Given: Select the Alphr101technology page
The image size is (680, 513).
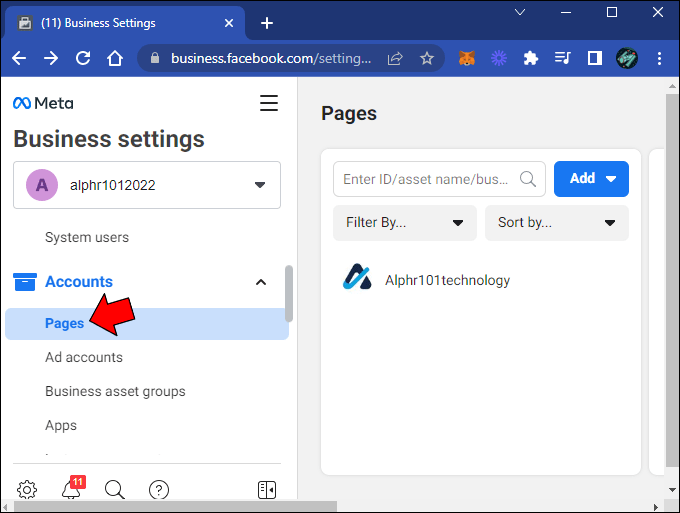Looking at the screenshot, I should [x=448, y=280].
